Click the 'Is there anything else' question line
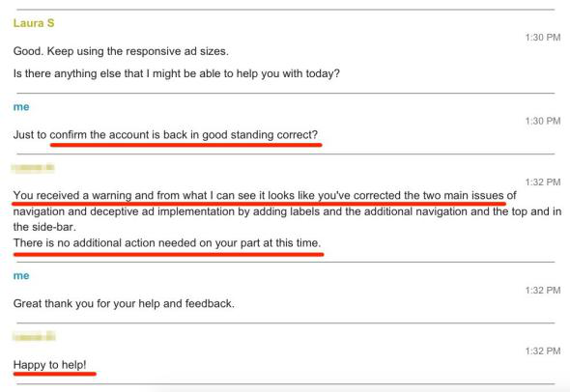570x392 pixels. (176, 73)
